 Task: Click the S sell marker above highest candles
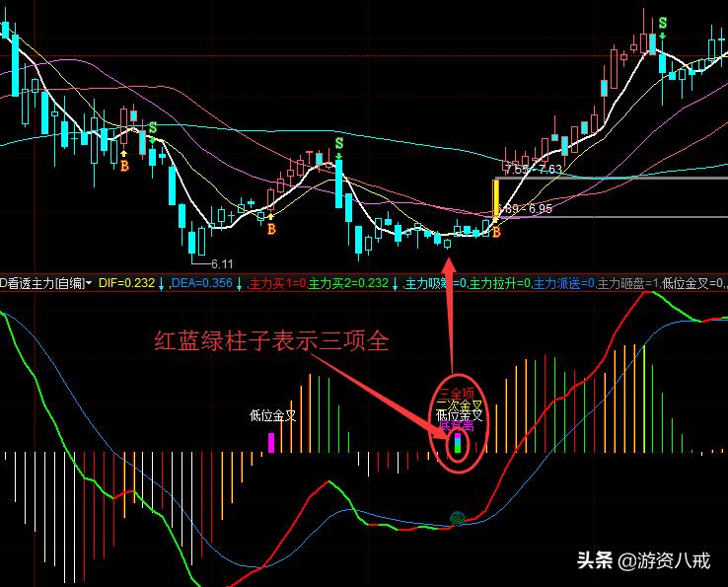pyautogui.click(x=663, y=23)
